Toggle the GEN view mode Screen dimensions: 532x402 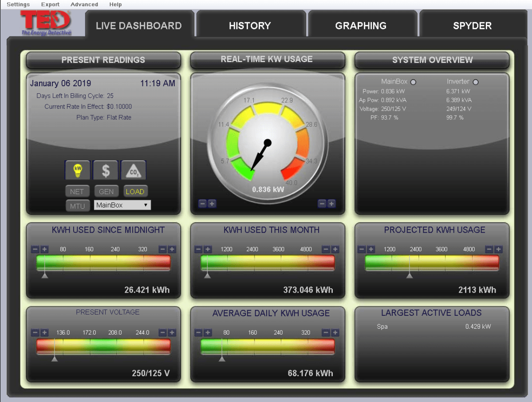tap(106, 192)
